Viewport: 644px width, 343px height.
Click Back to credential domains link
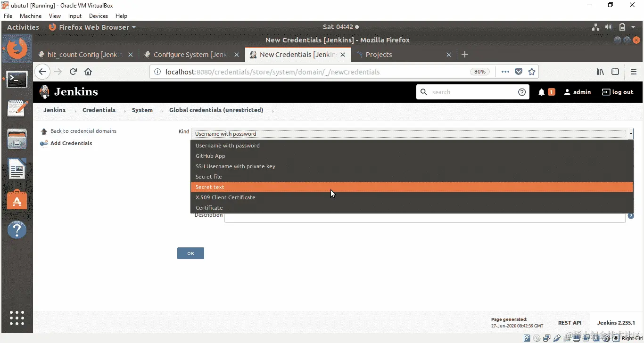pos(83,131)
